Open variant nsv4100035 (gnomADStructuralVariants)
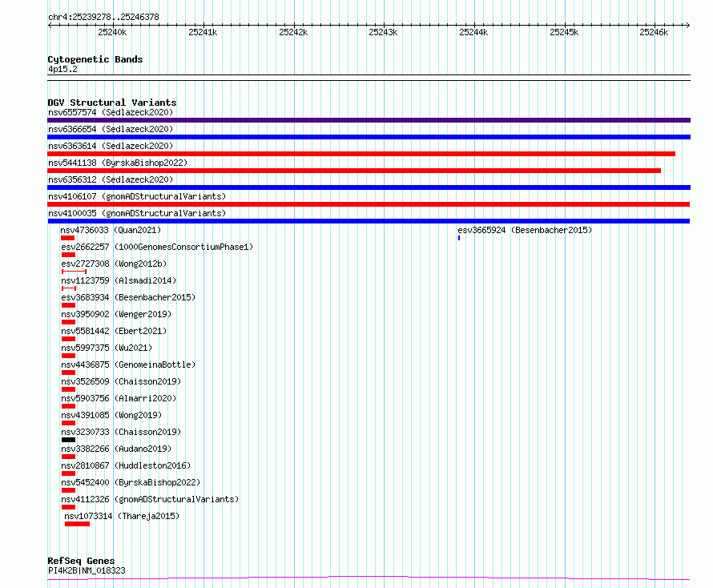This screenshot has height=588, width=713. tap(137, 213)
